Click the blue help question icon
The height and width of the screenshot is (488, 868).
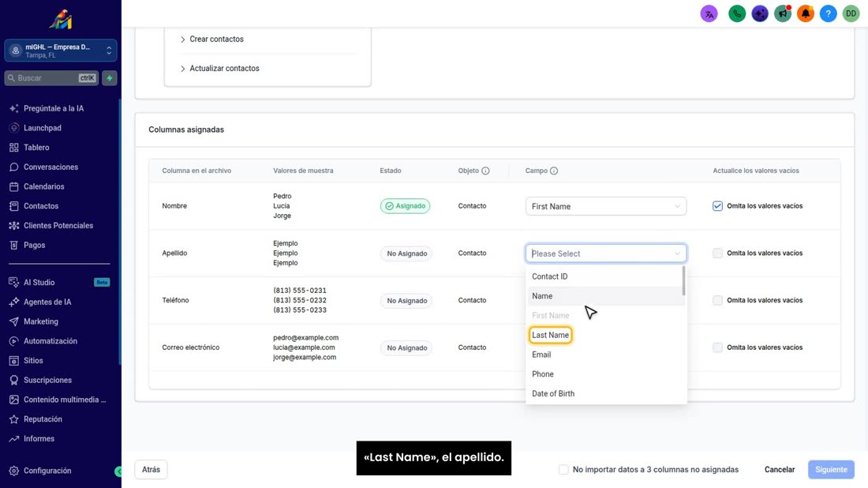828,14
